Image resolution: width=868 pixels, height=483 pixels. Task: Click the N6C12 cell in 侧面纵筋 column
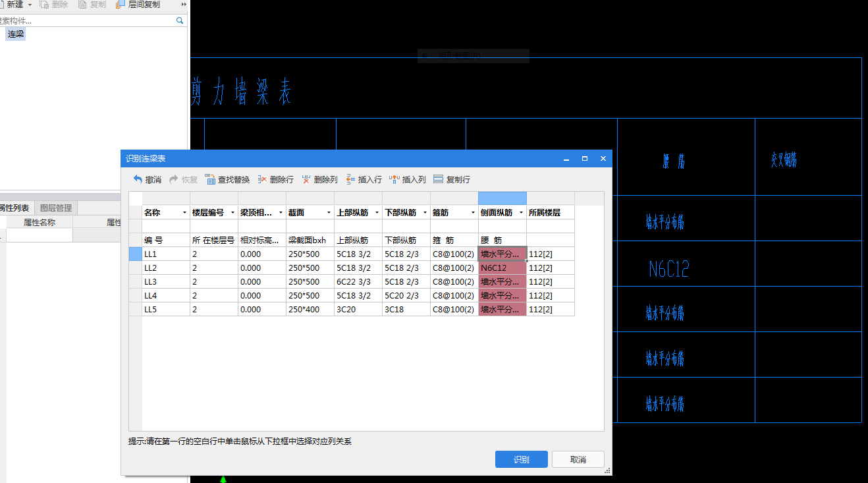[x=502, y=268]
